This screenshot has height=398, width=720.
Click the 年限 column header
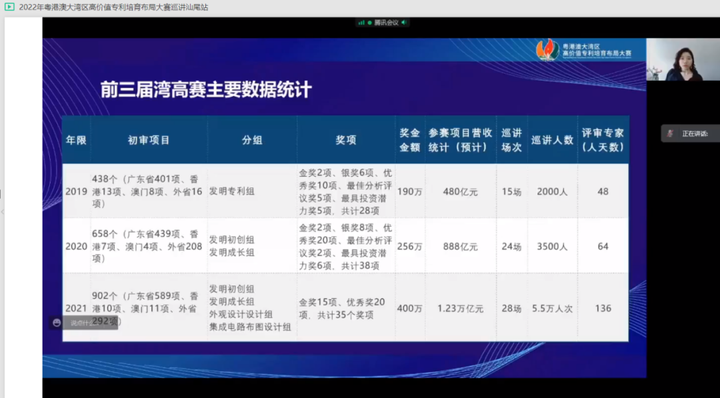tap(76, 140)
